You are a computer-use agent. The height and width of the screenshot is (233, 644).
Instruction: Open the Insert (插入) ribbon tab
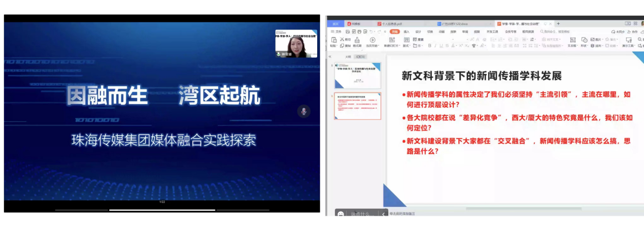coord(406,31)
